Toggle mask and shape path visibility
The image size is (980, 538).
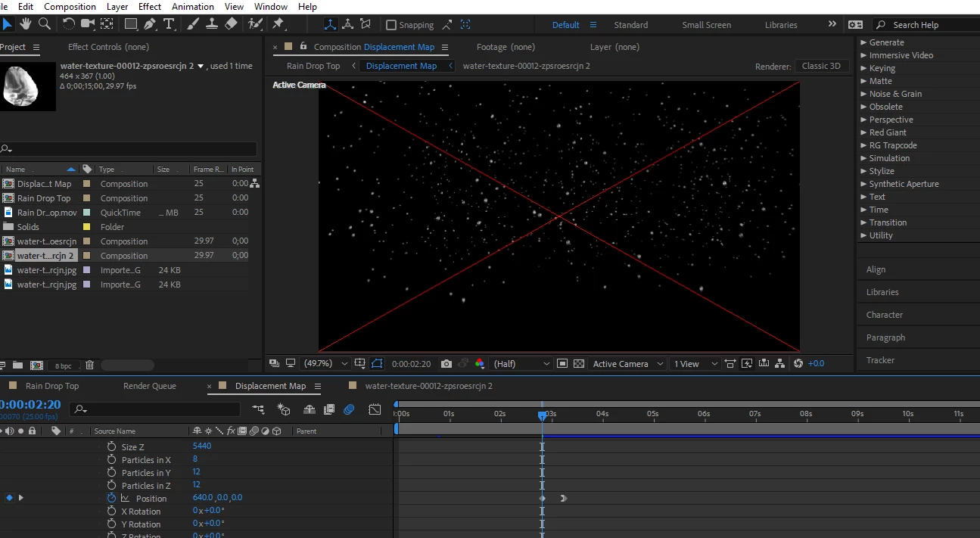[x=378, y=364]
